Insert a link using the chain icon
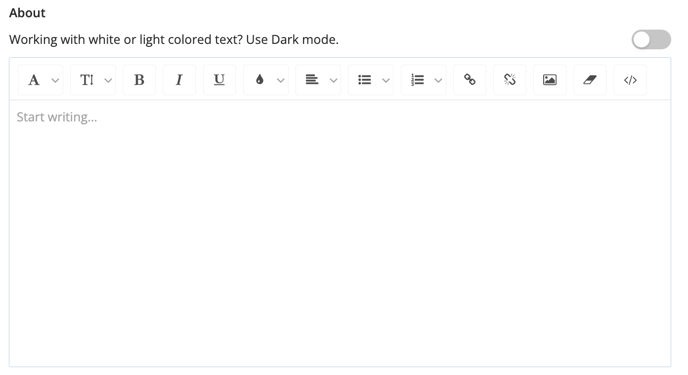The image size is (688, 375). click(469, 80)
